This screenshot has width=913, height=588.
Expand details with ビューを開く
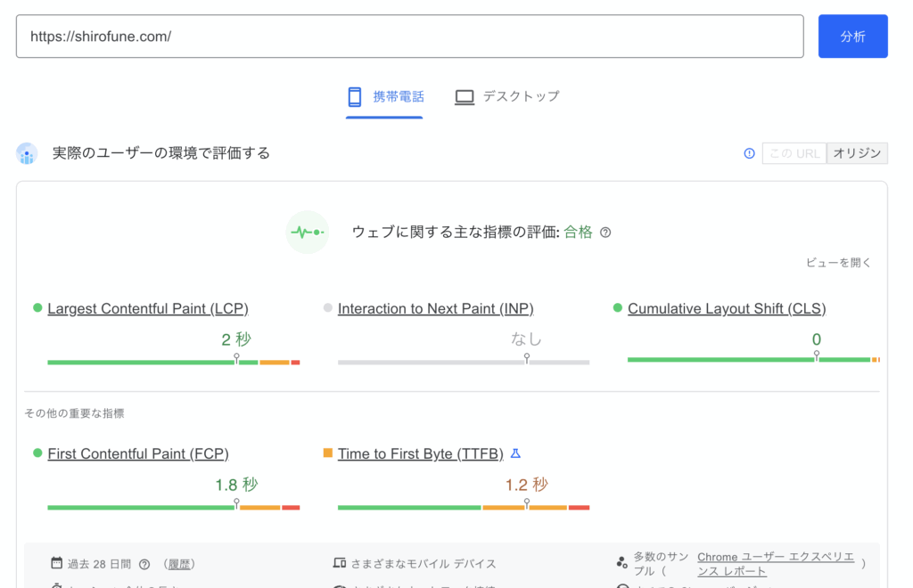838,263
